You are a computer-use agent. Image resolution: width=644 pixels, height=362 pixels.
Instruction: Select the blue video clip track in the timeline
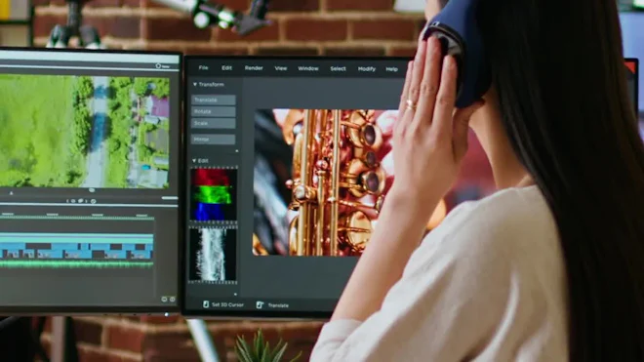(76, 247)
